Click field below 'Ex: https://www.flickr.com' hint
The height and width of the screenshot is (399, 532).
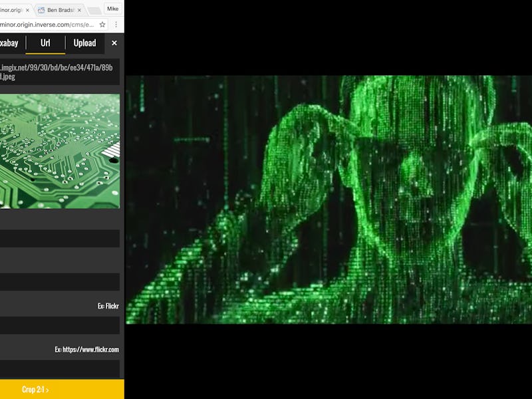tap(60, 368)
